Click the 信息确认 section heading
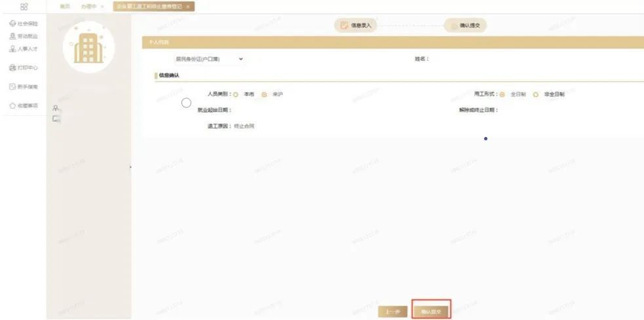Viewport: 644px width, 320px height. click(x=169, y=75)
